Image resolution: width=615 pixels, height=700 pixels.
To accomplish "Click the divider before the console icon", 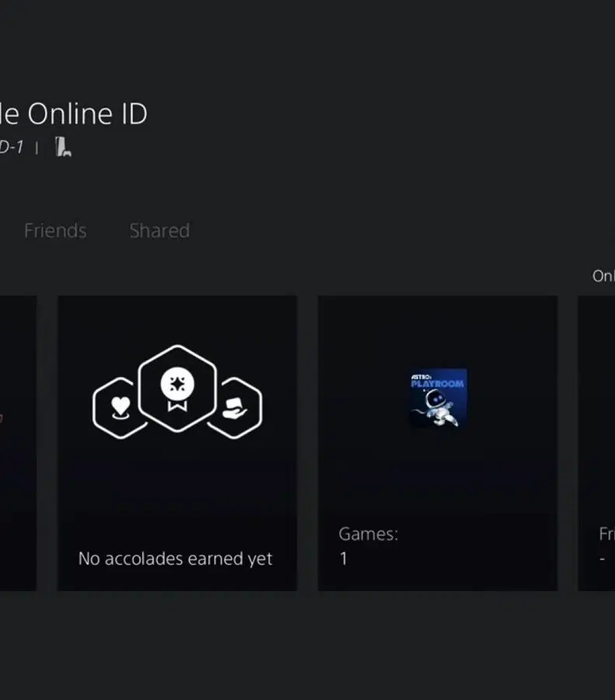I will click(37, 147).
